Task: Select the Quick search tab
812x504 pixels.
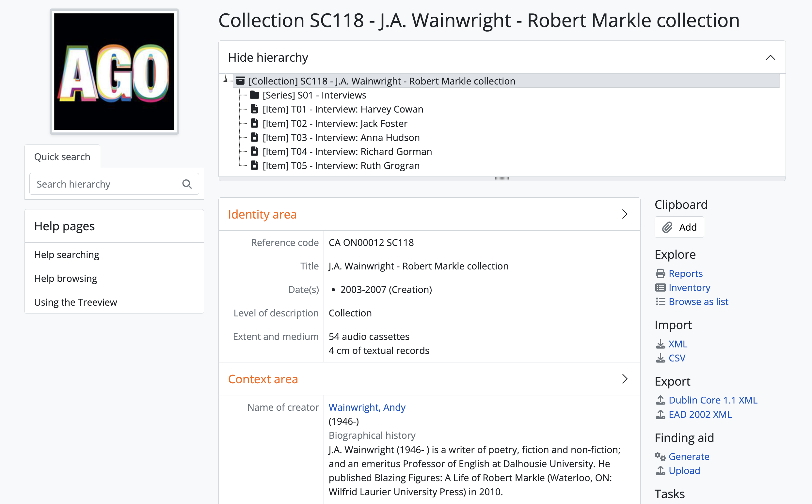Action: click(62, 157)
